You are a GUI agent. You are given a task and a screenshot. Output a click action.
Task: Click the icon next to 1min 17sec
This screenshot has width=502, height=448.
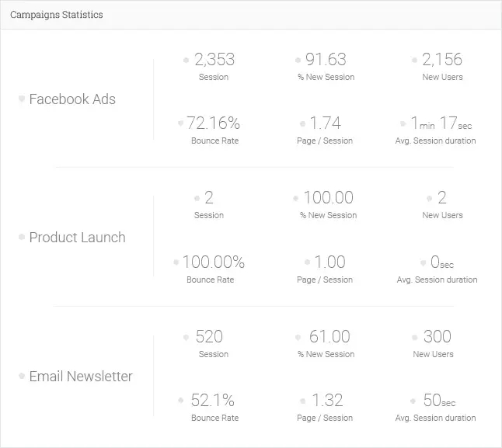(x=403, y=123)
